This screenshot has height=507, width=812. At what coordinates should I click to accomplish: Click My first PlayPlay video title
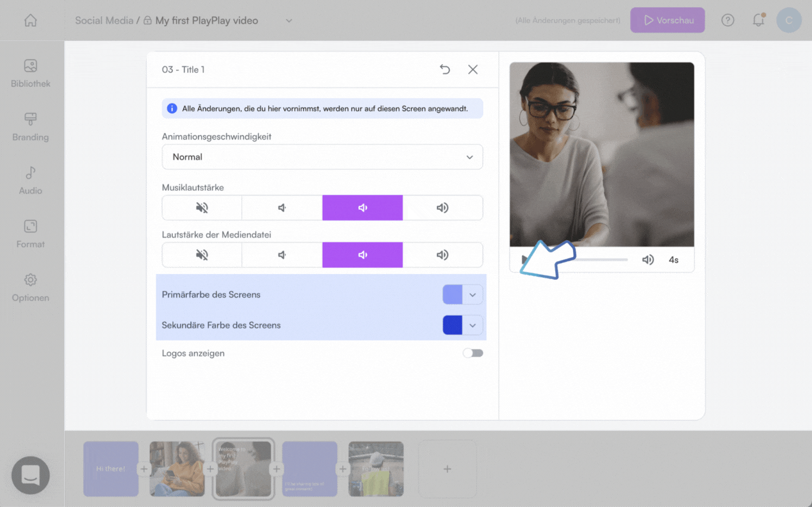tap(207, 20)
